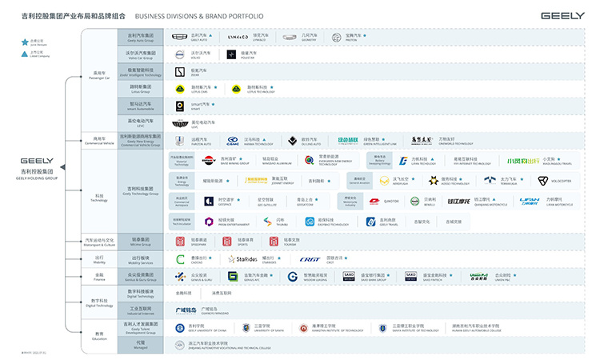The height and width of the screenshot is (364, 600).
Task: Click the Genius & Guru logo
Action: (180, 276)
